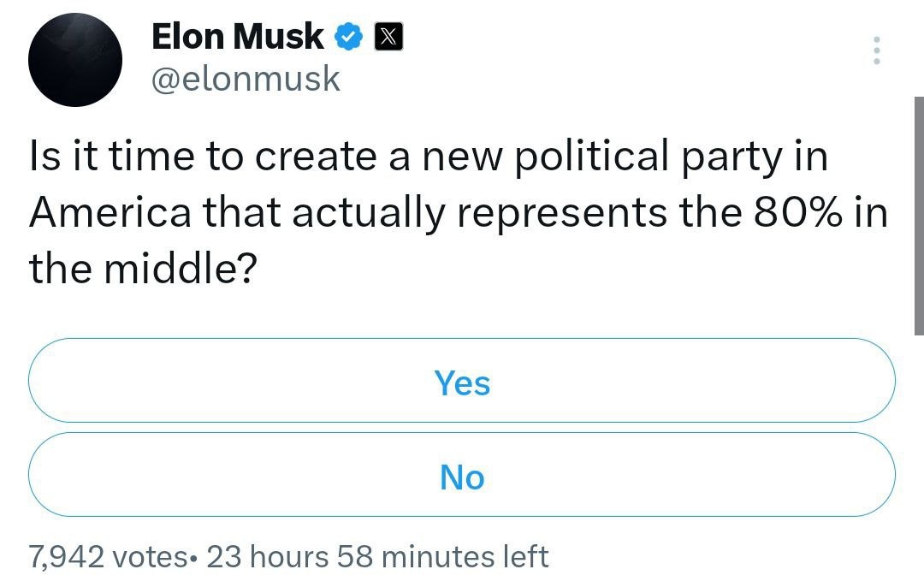Vote Yes in the poll
This screenshot has height=587, width=924.
(462, 382)
